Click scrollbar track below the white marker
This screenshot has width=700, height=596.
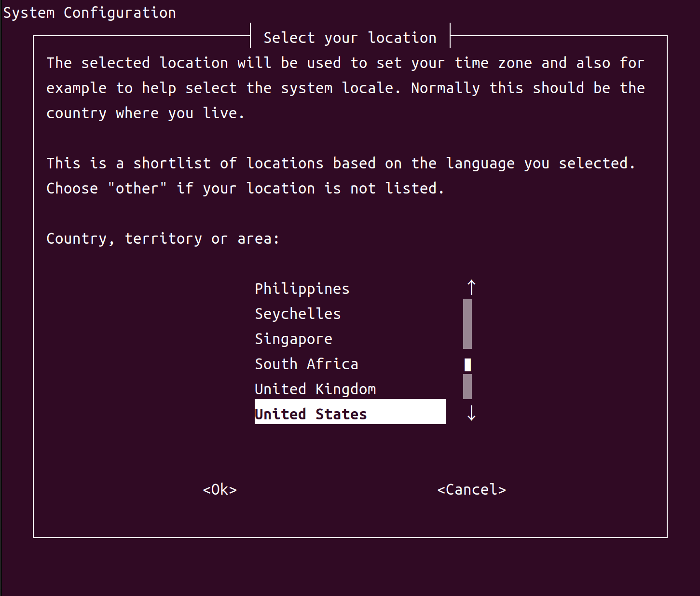pyautogui.click(x=467, y=387)
